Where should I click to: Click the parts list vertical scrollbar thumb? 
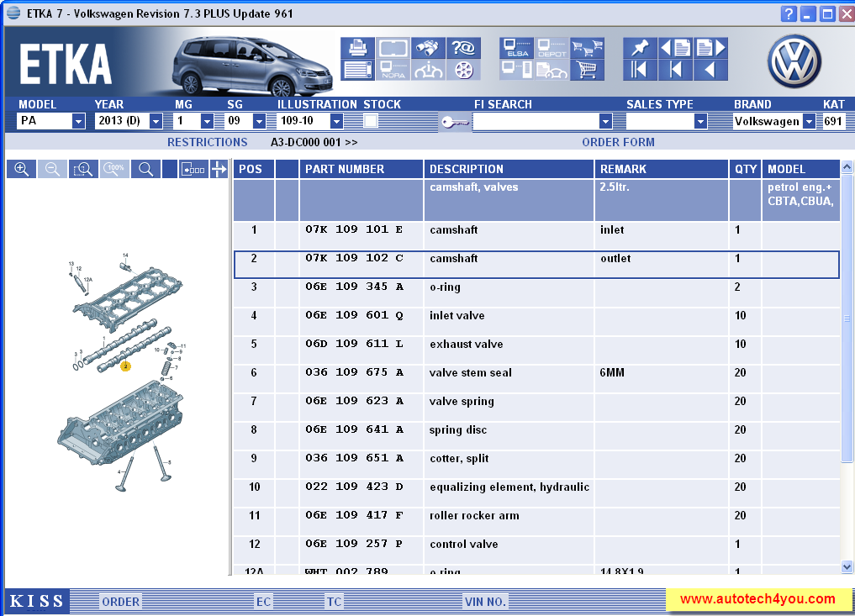pos(847,319)
